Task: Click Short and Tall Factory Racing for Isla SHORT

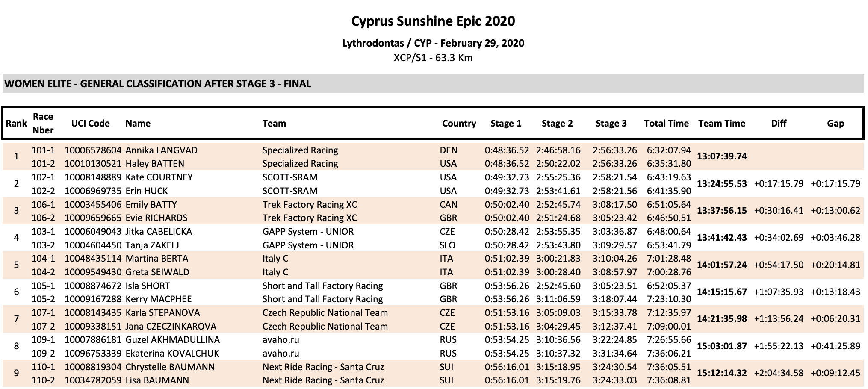Action: coord(322,286)
